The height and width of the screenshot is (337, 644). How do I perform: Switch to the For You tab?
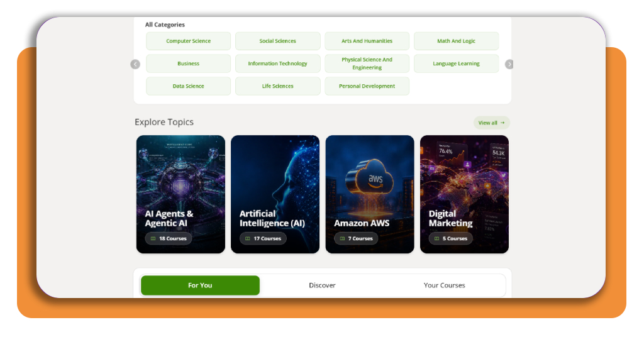click(200, 285)
